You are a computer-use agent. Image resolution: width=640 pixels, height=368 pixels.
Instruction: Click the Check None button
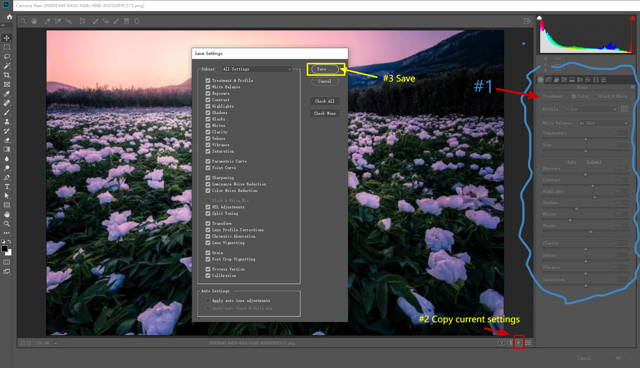pos(325,113)
